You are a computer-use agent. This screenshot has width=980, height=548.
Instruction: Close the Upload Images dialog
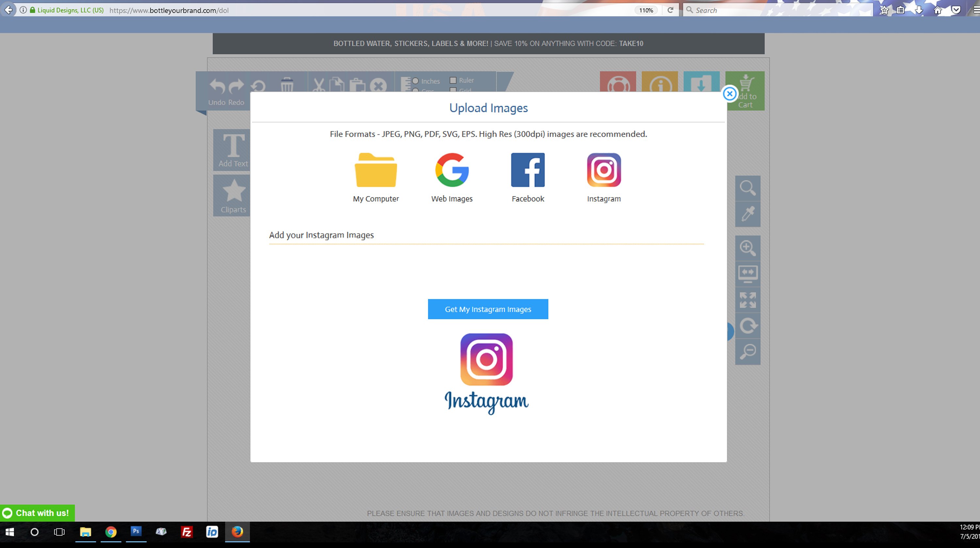[729, 93]
